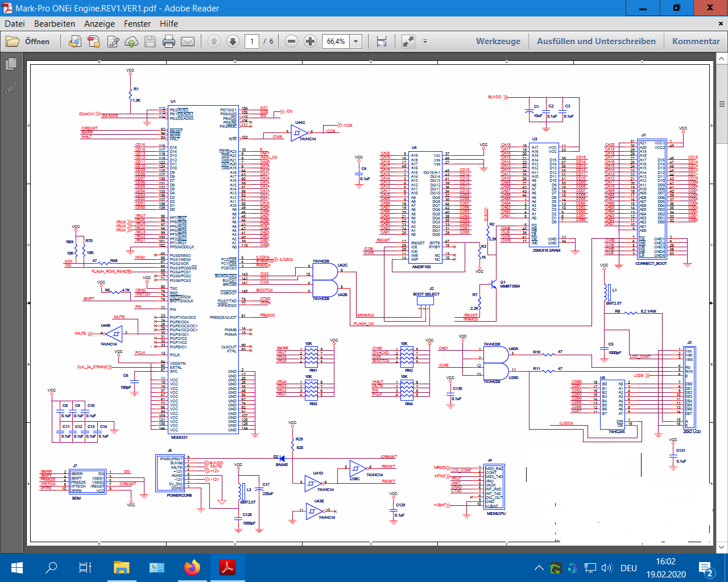Screen dimensions: 728x582
Task: Open the Datei menu
Action: pyautogui.click(x=15, y=24)
